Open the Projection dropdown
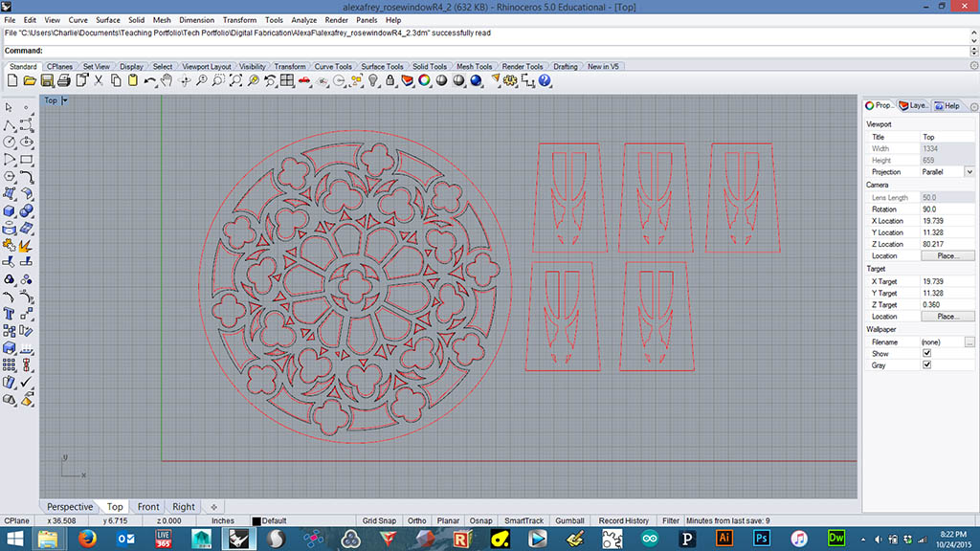 [969, 172]
